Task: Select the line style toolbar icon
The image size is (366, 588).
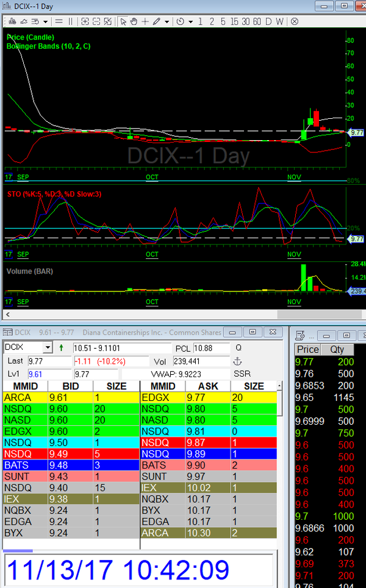Action: [35, 22]
